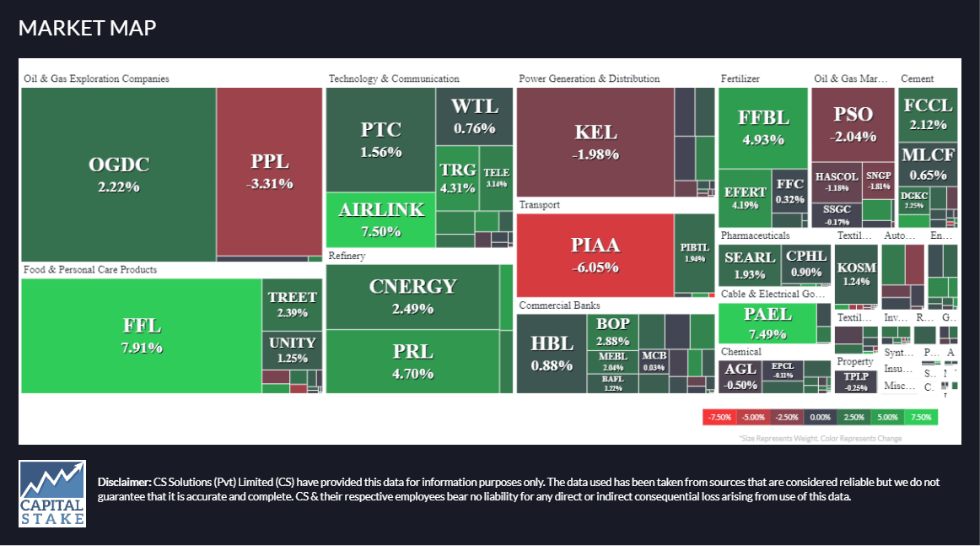The width and height of the screenshot is (980, 546).
Task: Open the FFL 7.91% tile
Action: click(x=141, y=336)
